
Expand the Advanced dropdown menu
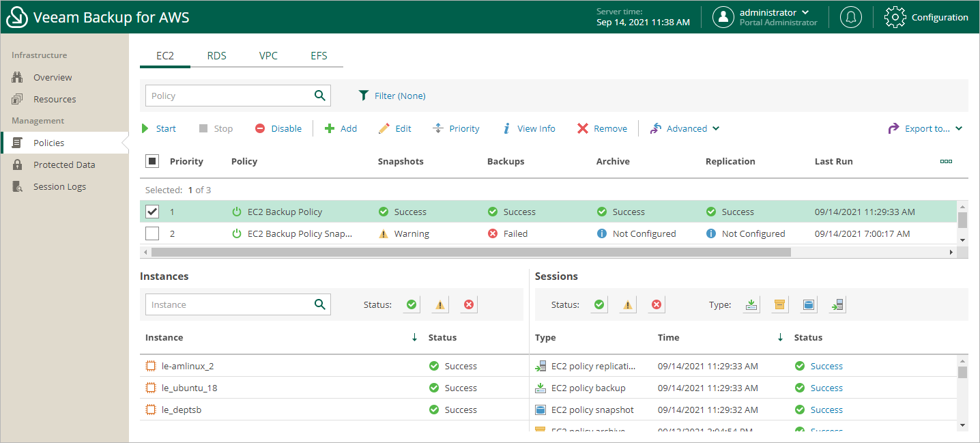684,128
